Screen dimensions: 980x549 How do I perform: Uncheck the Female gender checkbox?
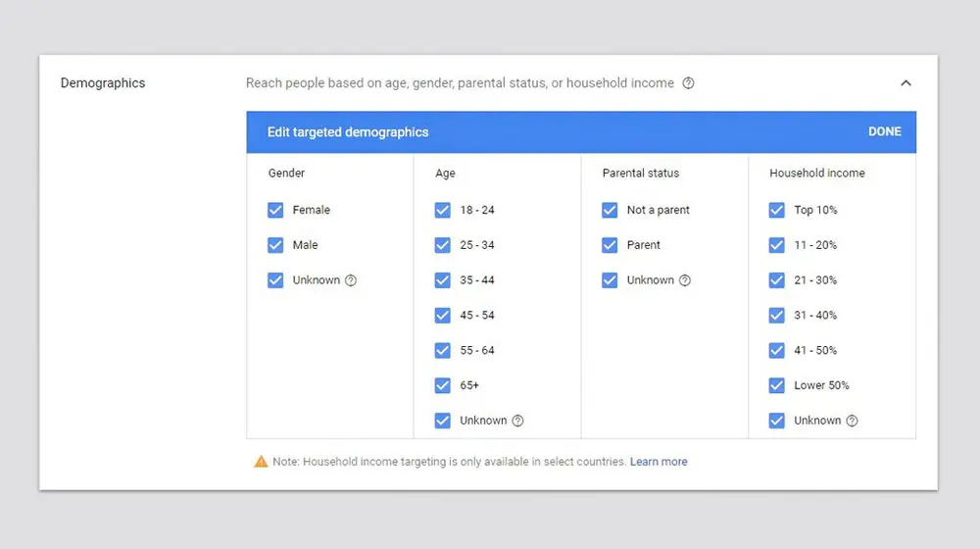[275, 210]
